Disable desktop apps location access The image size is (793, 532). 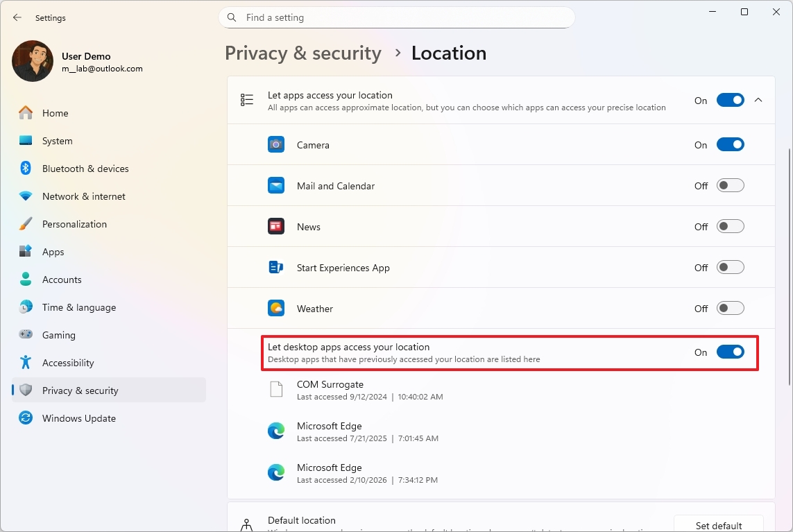[x=730, y=352]
